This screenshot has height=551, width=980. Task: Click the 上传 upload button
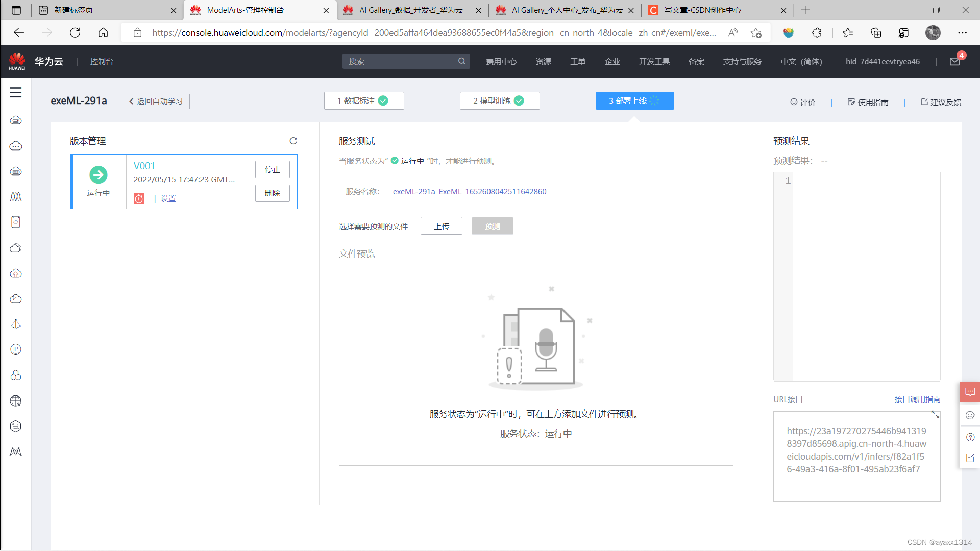[x=441, y=226]
